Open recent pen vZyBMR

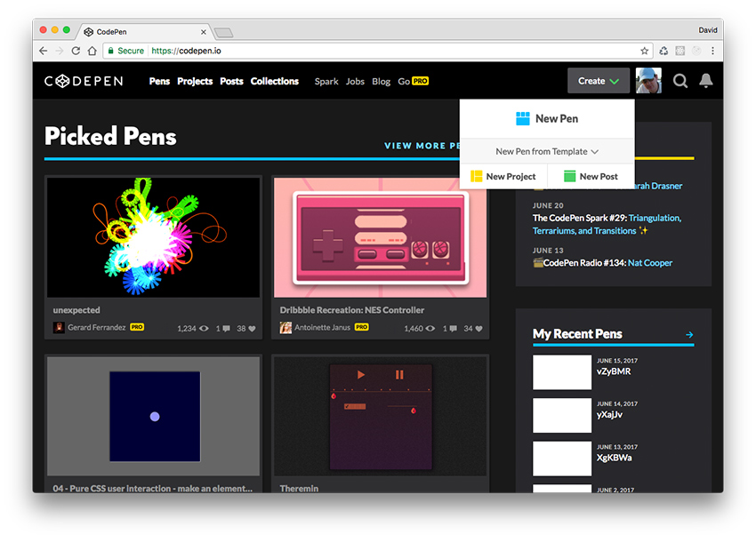(614, 371)
